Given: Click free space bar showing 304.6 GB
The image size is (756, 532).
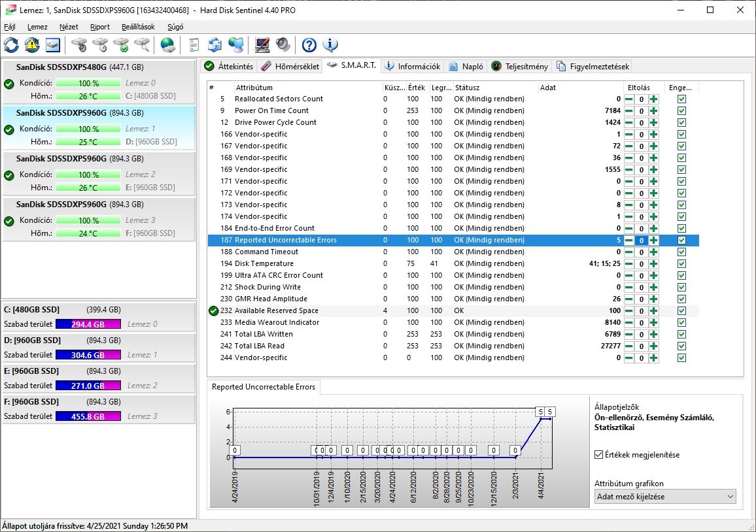Looking at the screenshot, I should click(x=88, y=355).
